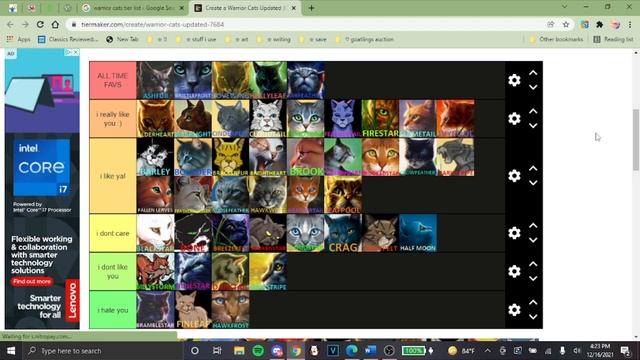Switch to Create a Warrior Cats Updated tab

[x=244, y=8]
